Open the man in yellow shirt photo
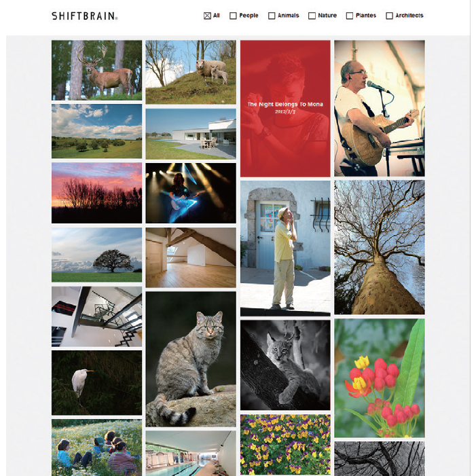 click(x=285, y=249)
